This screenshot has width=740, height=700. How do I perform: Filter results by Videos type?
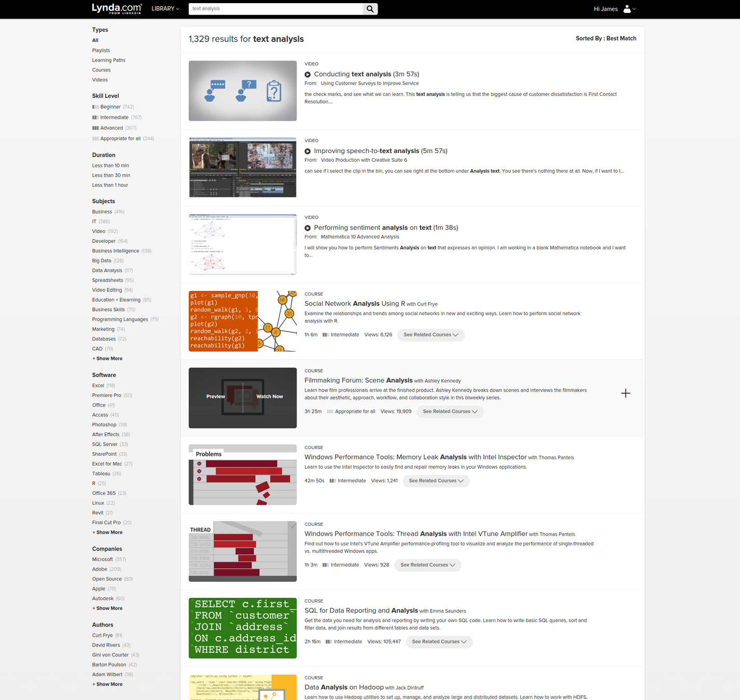pyautogui.click(x=100, y=80)
